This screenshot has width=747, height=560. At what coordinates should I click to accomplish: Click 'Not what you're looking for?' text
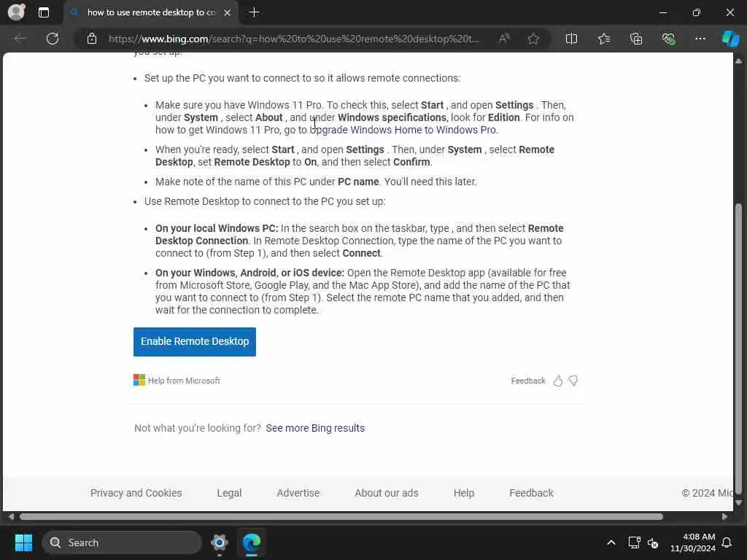coord(197,428)
